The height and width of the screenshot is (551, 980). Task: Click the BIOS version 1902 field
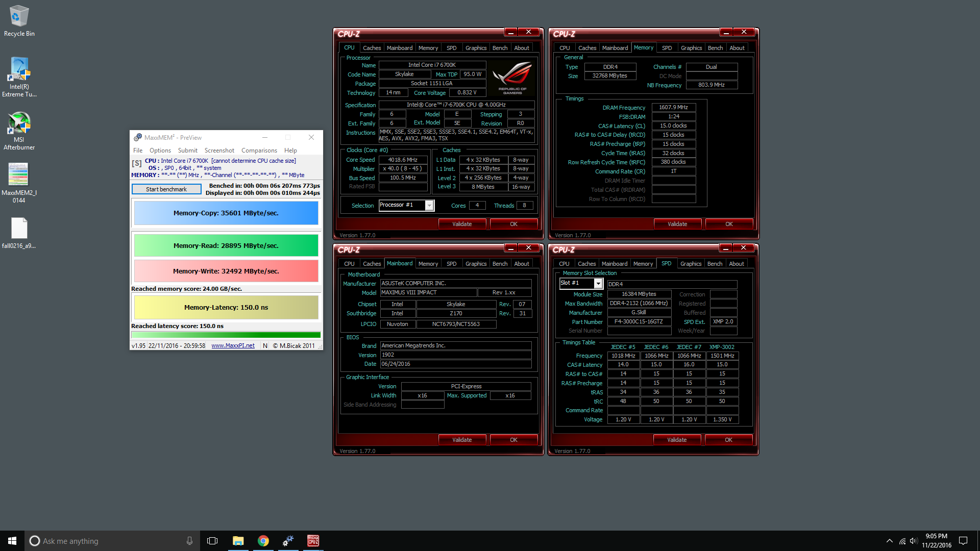[456, 355]
